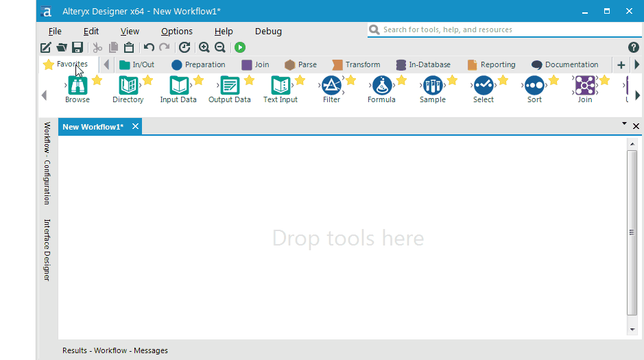Zoom out of the canvas

[x=220, y=47]
